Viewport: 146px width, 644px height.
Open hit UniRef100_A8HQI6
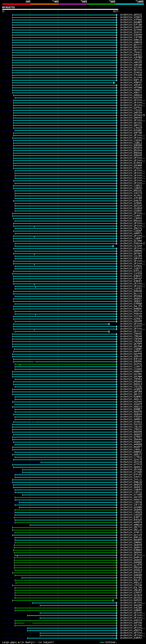coord(131,95)
